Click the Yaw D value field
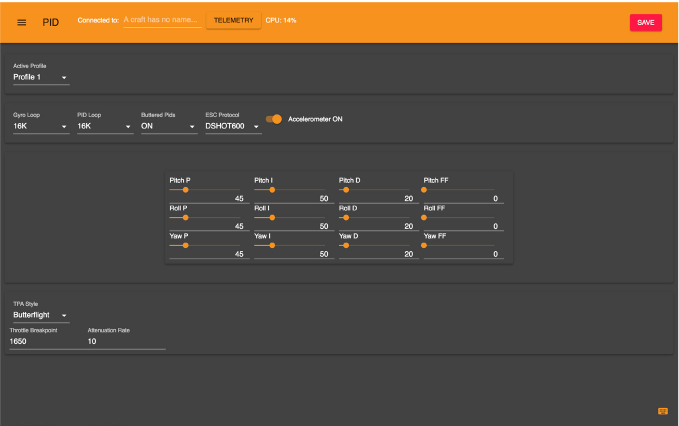The image size is (679, 426). pyautogui.click(x=379, y=254)
